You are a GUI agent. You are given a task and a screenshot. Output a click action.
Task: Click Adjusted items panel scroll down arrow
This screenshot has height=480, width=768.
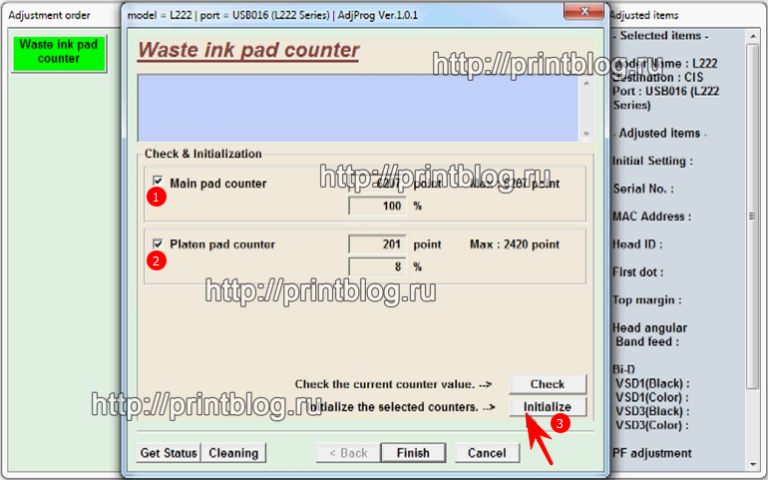tap(753, 464)
